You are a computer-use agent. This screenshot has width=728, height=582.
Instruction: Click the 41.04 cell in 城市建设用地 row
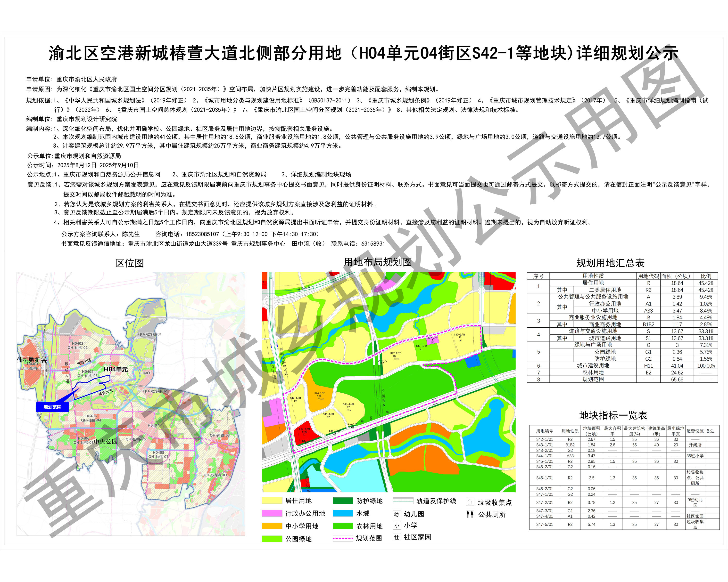[677, 366]
